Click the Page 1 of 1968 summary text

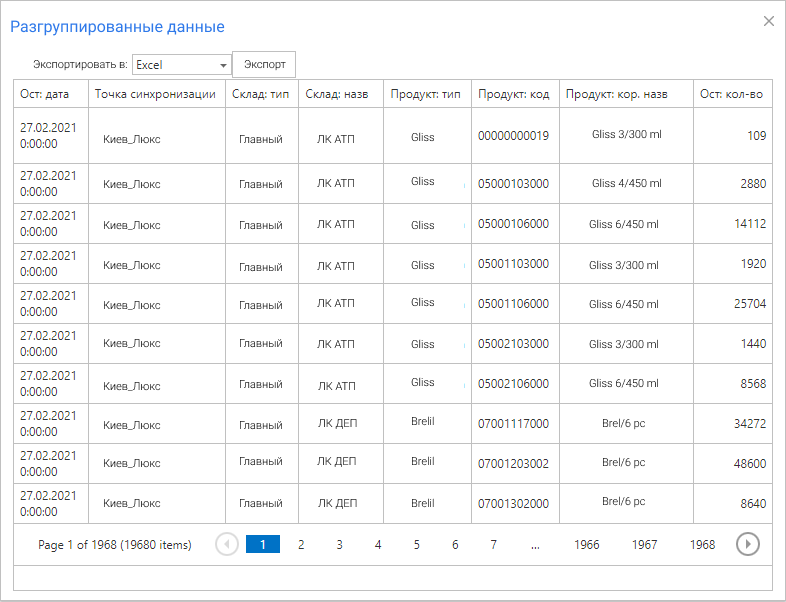coord(115,545)
